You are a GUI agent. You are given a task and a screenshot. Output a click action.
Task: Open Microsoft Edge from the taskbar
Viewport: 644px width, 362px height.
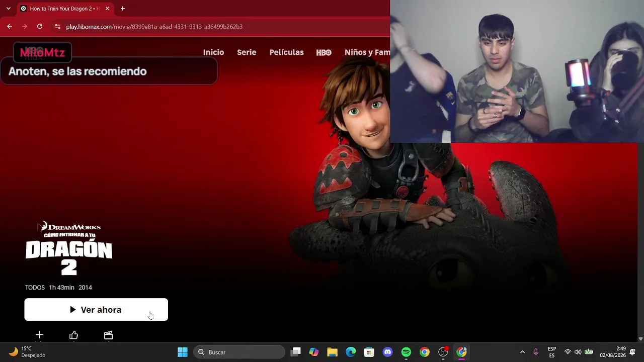pyautogui.click(x=351, y=352)
